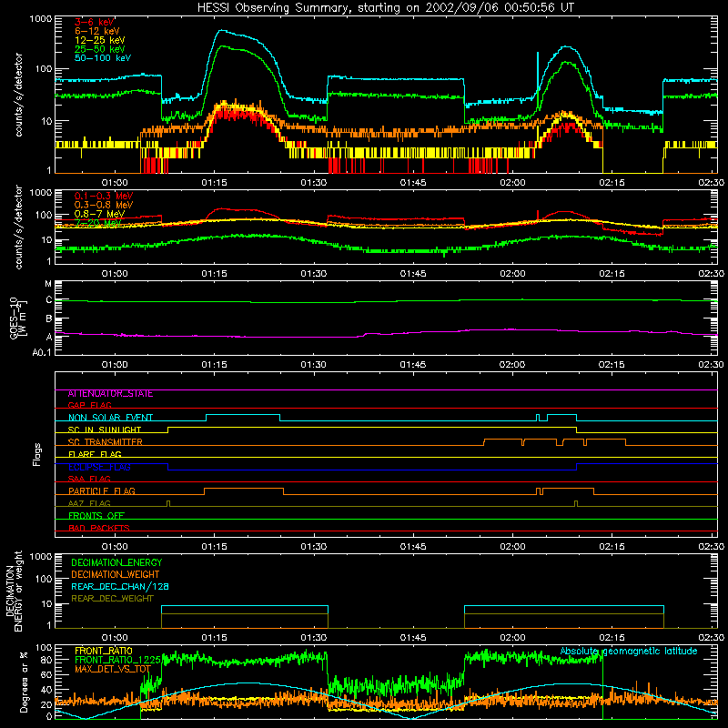Click the "A0.1" tick label on GOES axis
This screenshot has height=728, width=728.
point(42,353)
